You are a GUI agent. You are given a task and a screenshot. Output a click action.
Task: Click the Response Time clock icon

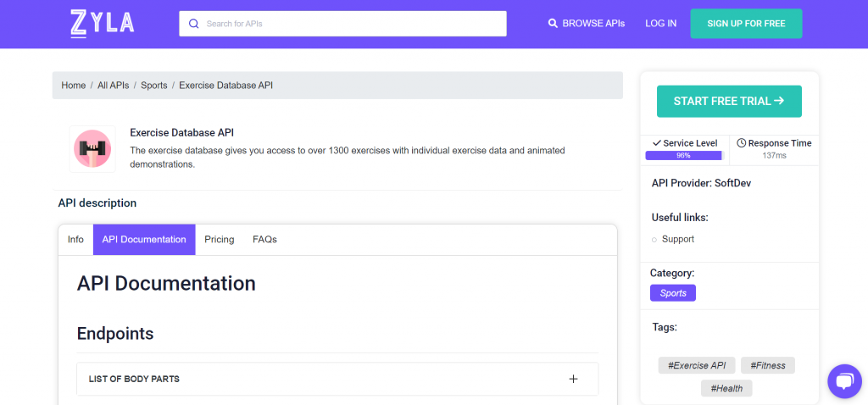pyautogui.click(x=741, y=142)
